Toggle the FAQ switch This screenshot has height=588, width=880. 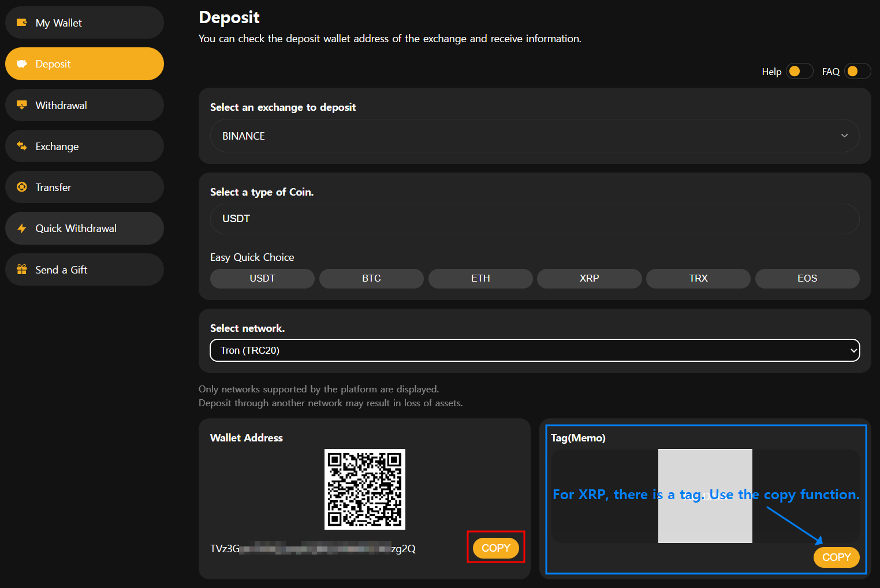coord(857,71)
